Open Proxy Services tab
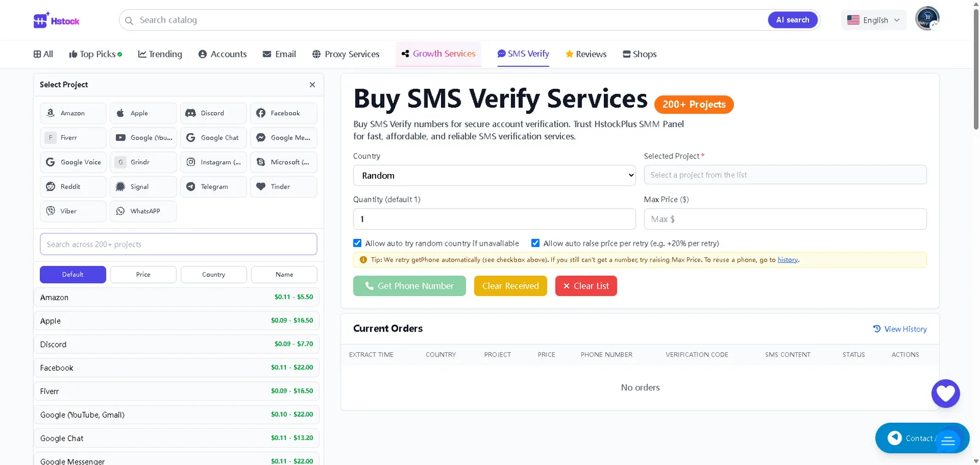This screenshot has height=465, width=980. [x=346, y=54]
